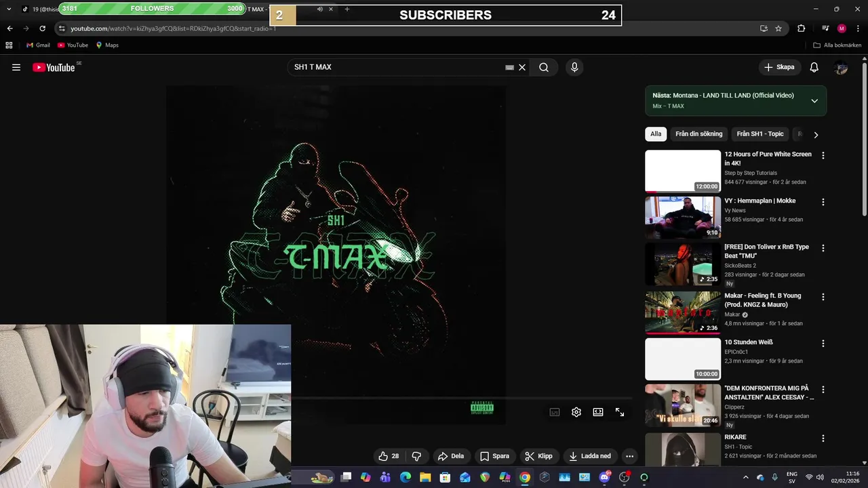The height and width of the screenshot is (488, 868).
Task: Click the SH1 T MAX search field
Action: pyautogui.click(x=397, y=67)
